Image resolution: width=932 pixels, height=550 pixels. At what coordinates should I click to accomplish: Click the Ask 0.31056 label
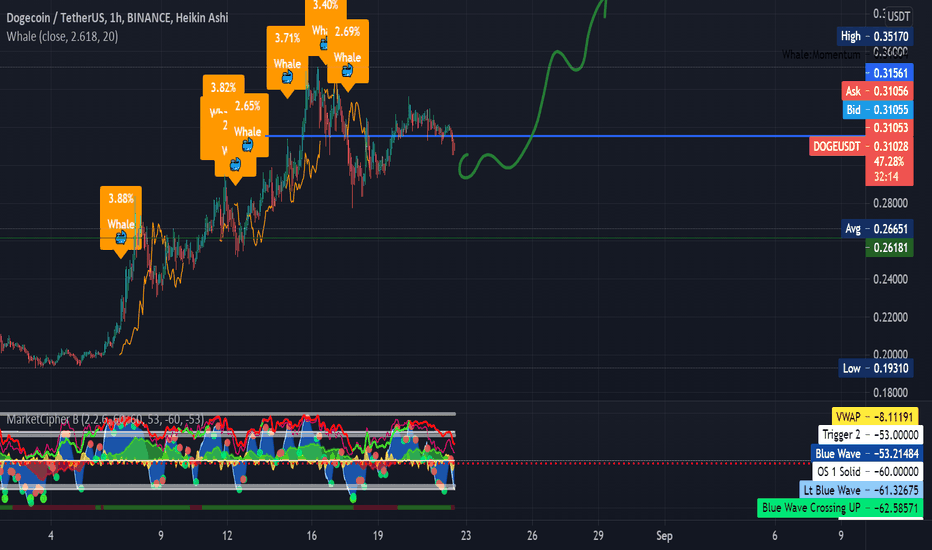tap(877, 91)
